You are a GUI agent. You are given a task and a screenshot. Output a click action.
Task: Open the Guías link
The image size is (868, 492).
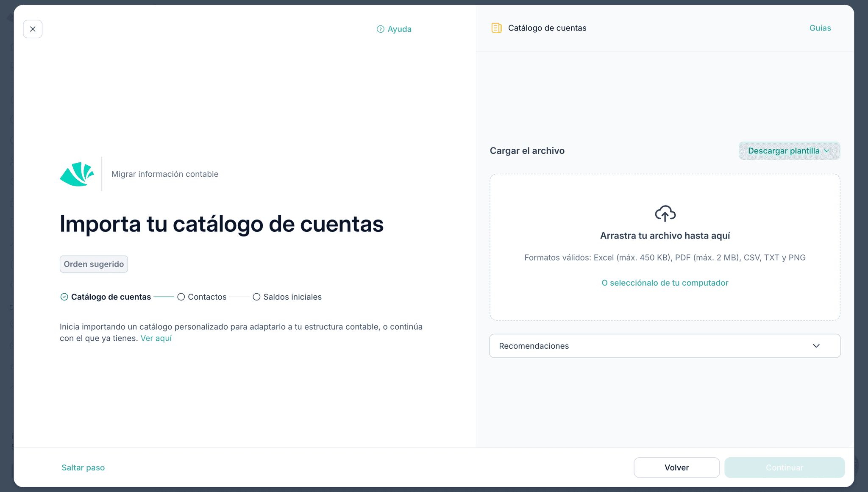(820, 28)
